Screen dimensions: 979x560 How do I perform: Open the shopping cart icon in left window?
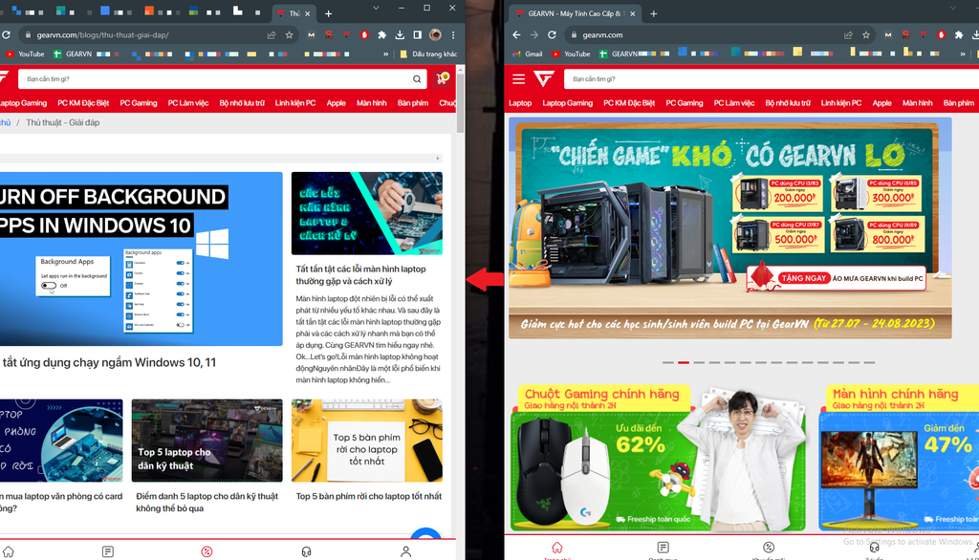pyautogui.click(x=442, y=78)
